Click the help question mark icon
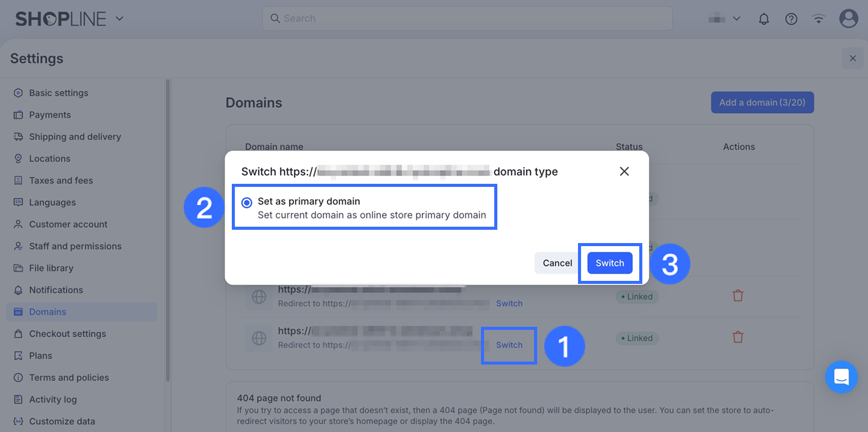868x432 pixels. point(791,19)
